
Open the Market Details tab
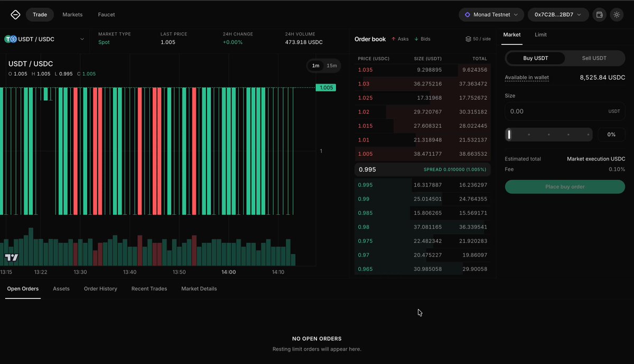(199, 289)
